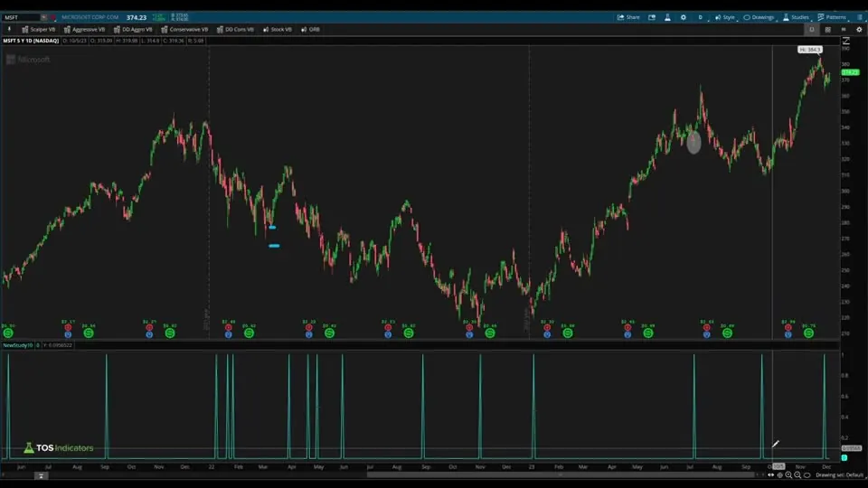868x488 pixels.
Task: Click the grey value bubble on the lower study axis
Action: [x=852, y=448]
